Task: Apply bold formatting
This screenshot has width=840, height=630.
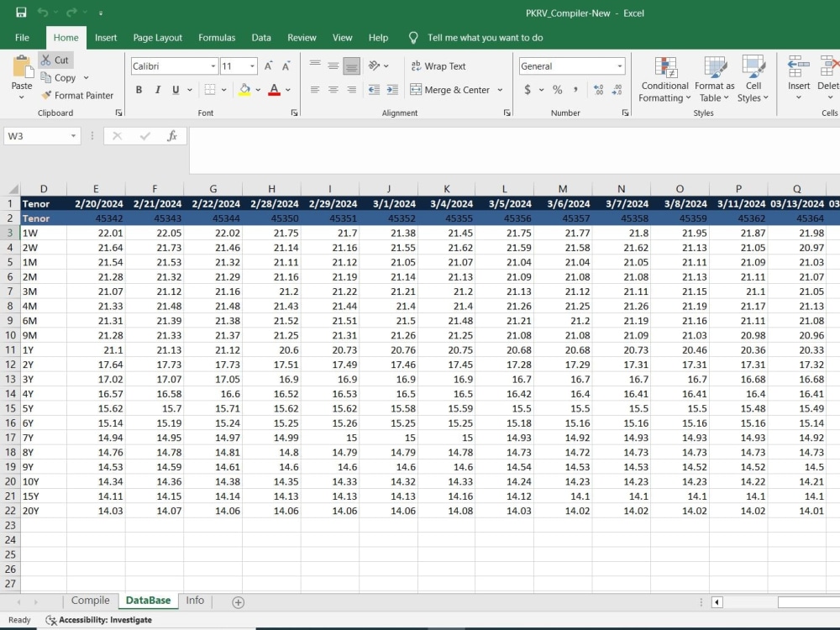Action: tap(139, 90)
